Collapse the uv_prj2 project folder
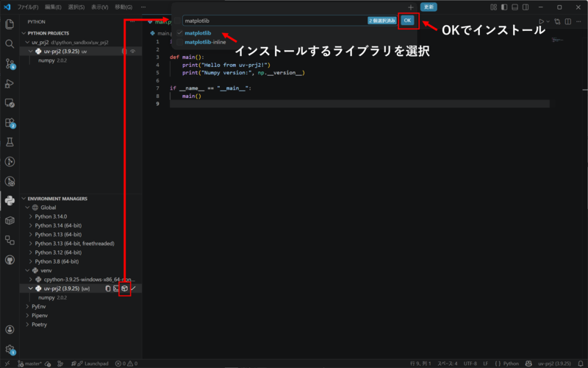 click(x=27, y=42)
